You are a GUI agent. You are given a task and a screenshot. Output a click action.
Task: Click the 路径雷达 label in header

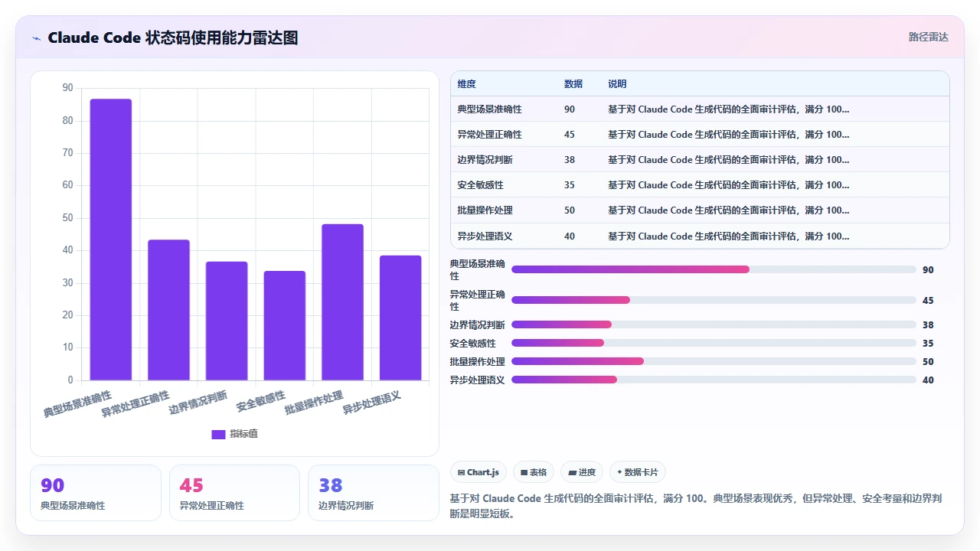pyautogui.click(x=928, y=37)
